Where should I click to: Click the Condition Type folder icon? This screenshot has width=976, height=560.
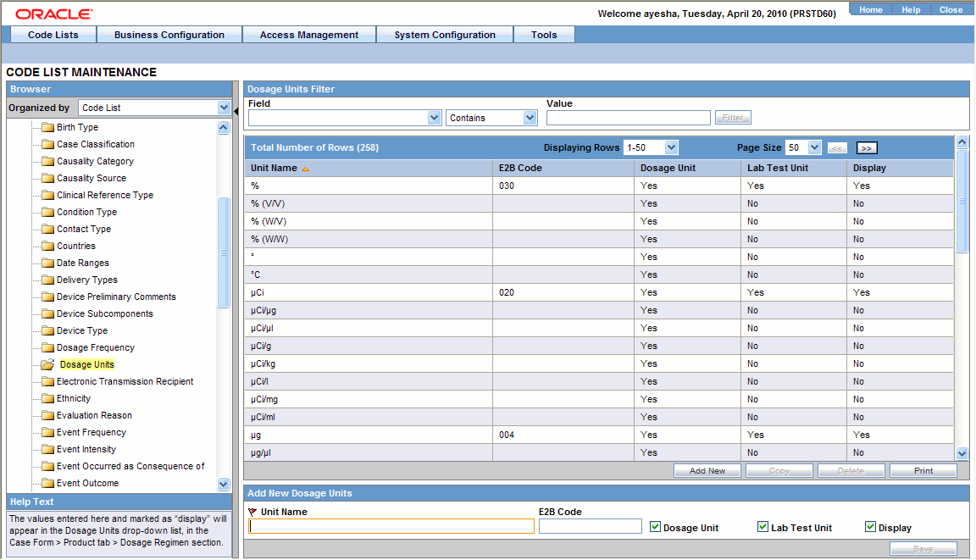48,212
